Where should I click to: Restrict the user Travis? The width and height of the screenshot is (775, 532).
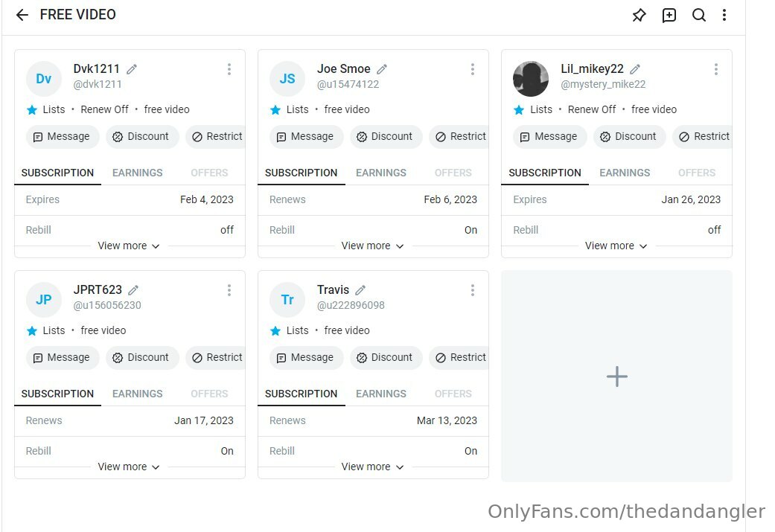459,357
